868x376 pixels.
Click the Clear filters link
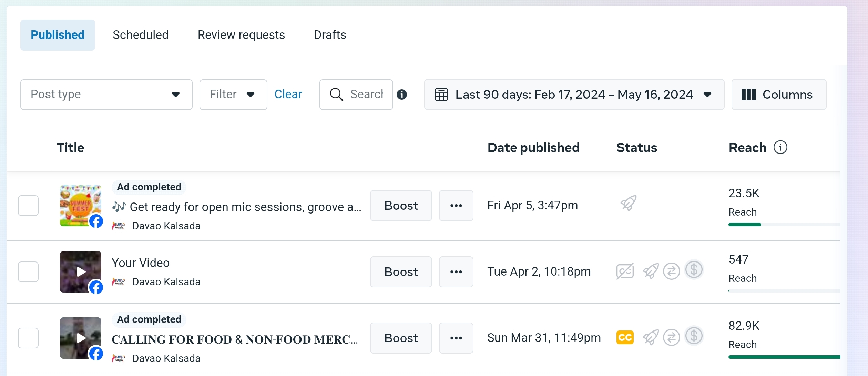tap(288, 94)
